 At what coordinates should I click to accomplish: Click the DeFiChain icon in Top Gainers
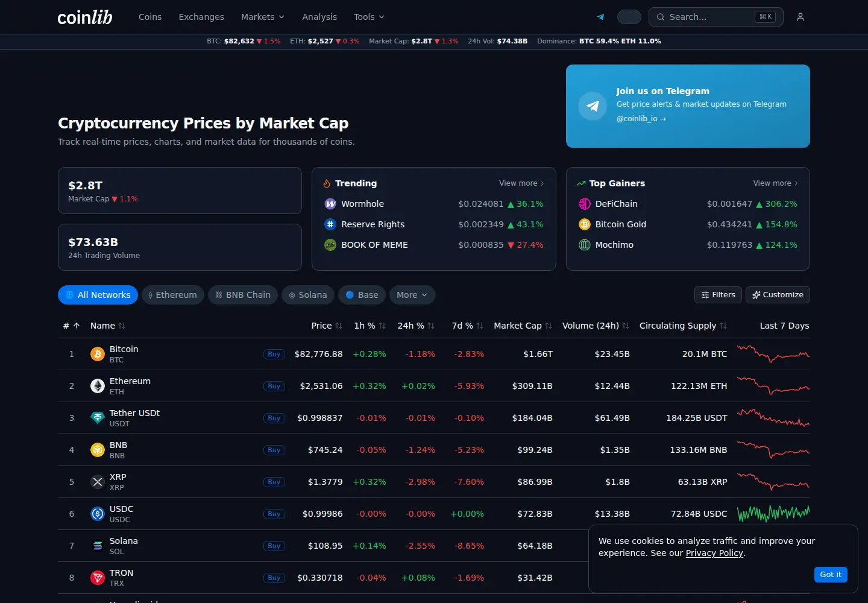(x=585, y=204)
